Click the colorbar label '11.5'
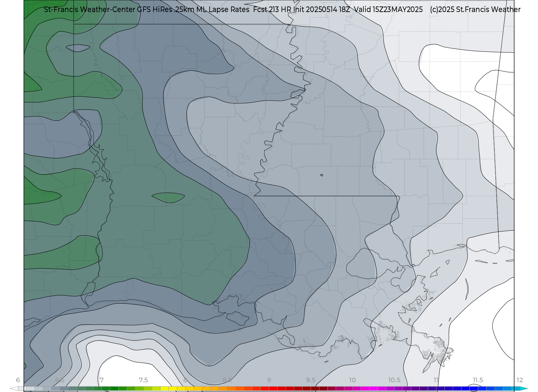The width and height of the screenshot is (538, 392). coord(478,380)
